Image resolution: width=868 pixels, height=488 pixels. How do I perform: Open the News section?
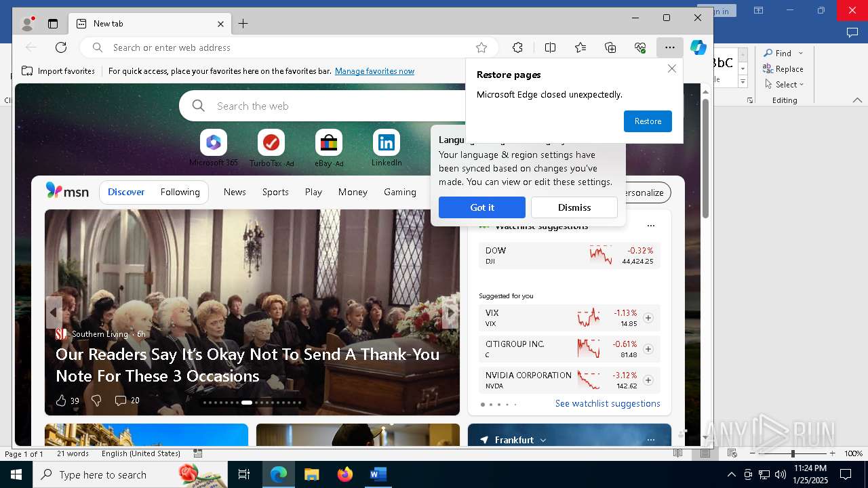click(x=235, y=192)
